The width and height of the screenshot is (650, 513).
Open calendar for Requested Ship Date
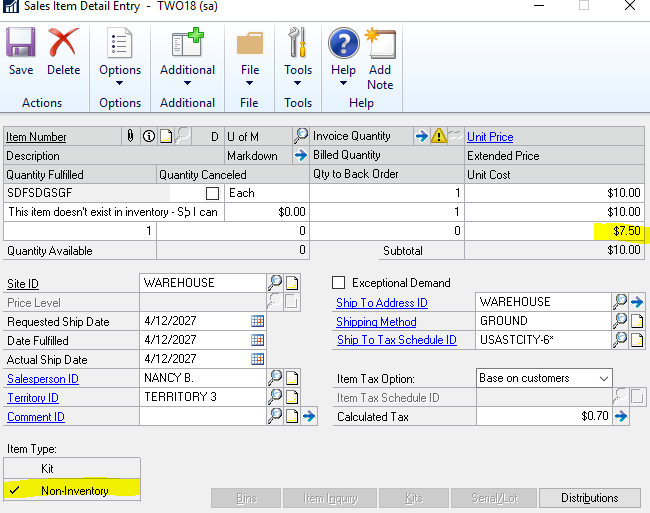coord(257,321)
